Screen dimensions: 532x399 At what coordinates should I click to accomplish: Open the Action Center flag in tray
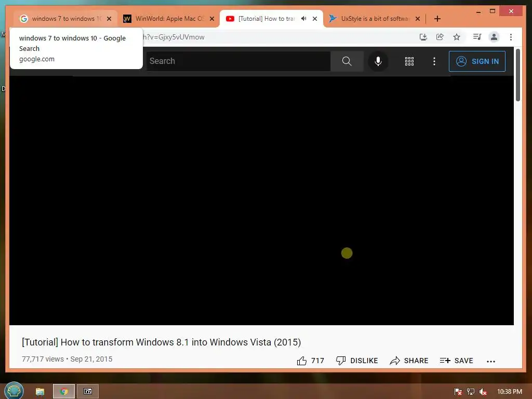coord(458,392)
